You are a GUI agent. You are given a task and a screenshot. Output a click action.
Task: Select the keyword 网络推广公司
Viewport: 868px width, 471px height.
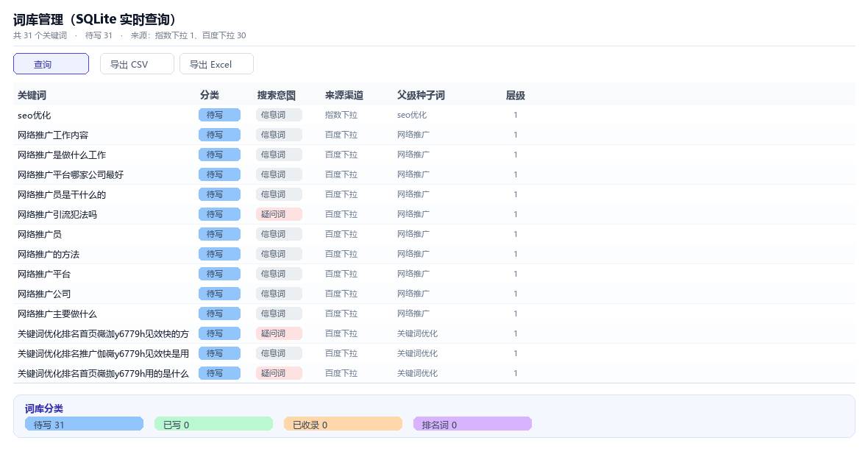click(x=44, y=294)
